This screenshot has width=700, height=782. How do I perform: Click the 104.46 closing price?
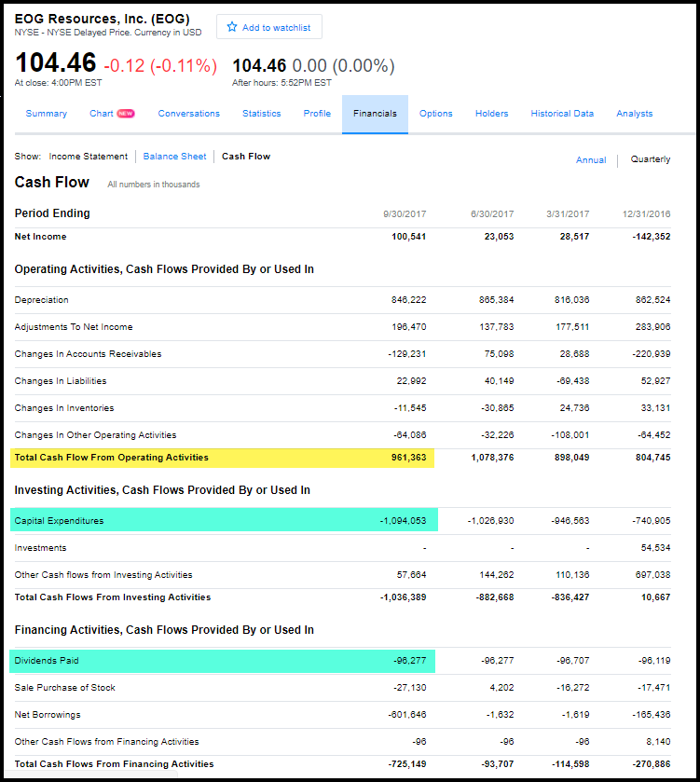(55, 62)
